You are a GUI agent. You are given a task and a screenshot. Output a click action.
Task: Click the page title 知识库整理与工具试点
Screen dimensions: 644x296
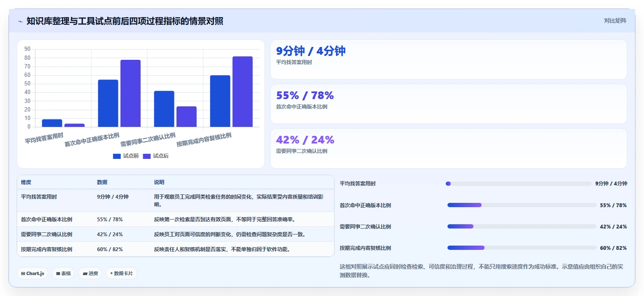tap(125, 21)
